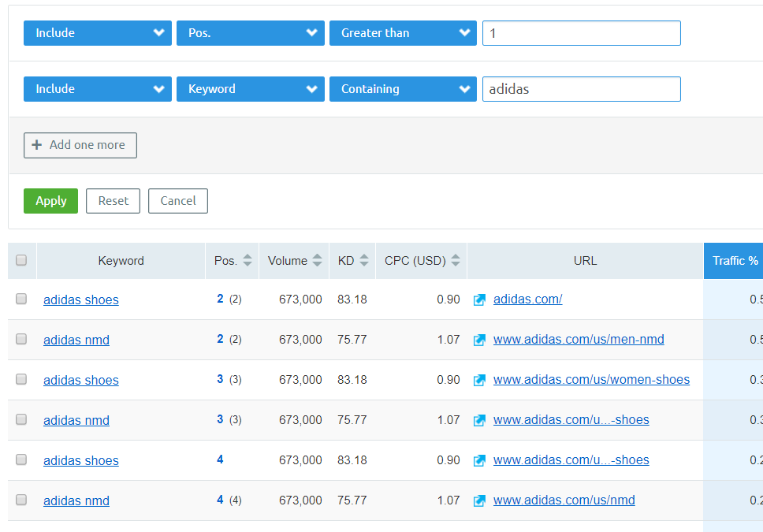Screen dimensions: 763x532
Task: Open the www.adidas.com/us/men-nmd link
Action: point(579,340)
